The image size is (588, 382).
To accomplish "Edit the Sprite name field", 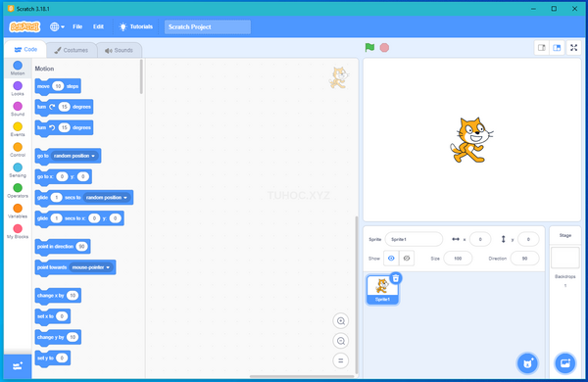I will pyautogui.click(x=414, y=239).
